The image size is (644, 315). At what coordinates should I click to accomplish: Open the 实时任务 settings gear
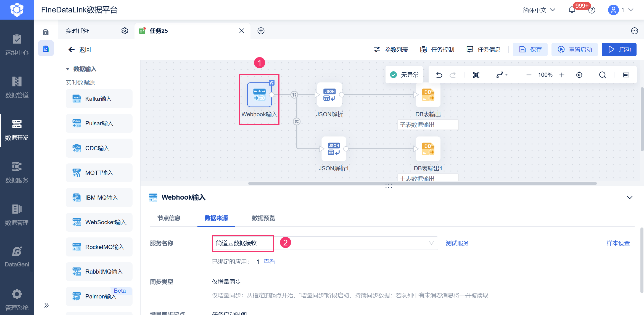pyautogui.click(x=125, y=31)
